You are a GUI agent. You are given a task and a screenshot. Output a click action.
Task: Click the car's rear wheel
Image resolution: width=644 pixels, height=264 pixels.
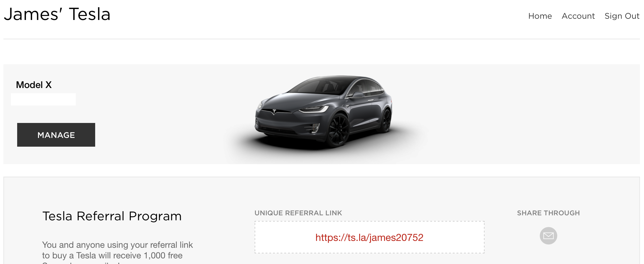click(x=386, y=120)
